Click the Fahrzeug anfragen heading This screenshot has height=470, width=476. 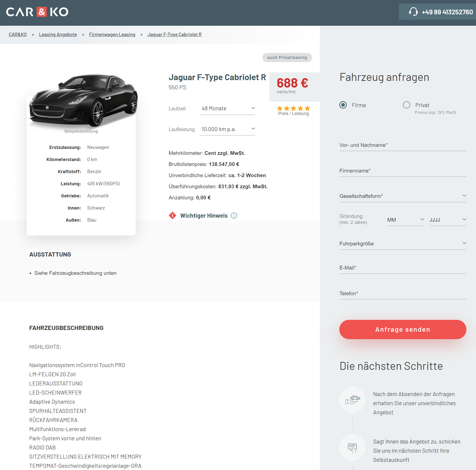(x=384, y=77)
